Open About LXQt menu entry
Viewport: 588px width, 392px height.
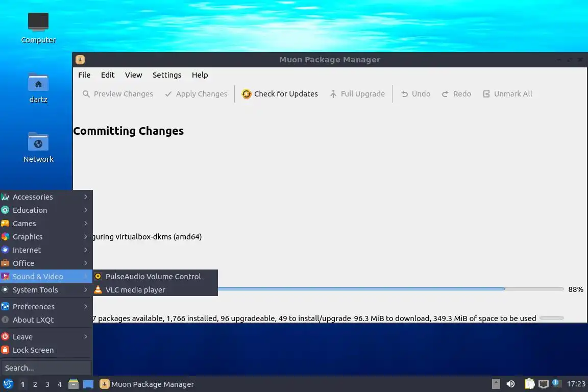coord(46,320)
